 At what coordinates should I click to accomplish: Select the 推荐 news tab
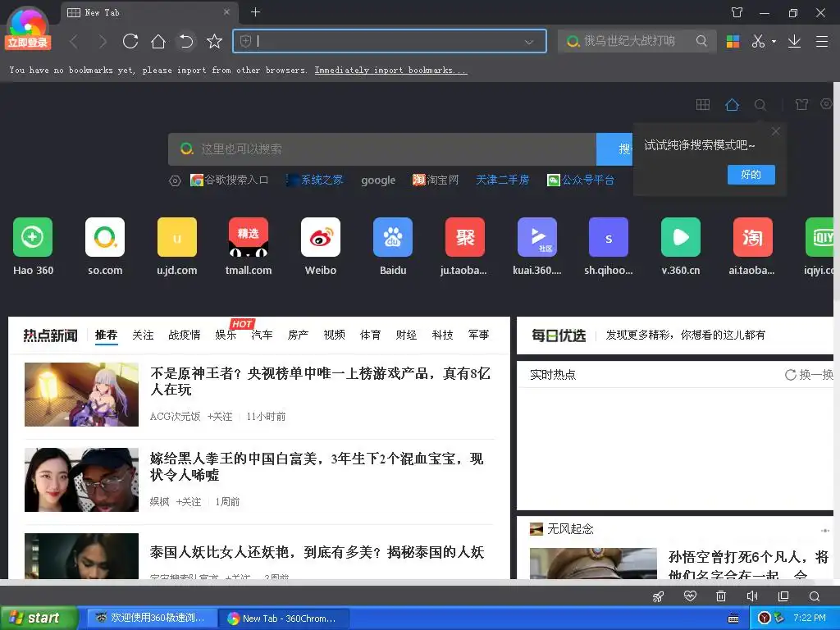click(x=106, y=335)
